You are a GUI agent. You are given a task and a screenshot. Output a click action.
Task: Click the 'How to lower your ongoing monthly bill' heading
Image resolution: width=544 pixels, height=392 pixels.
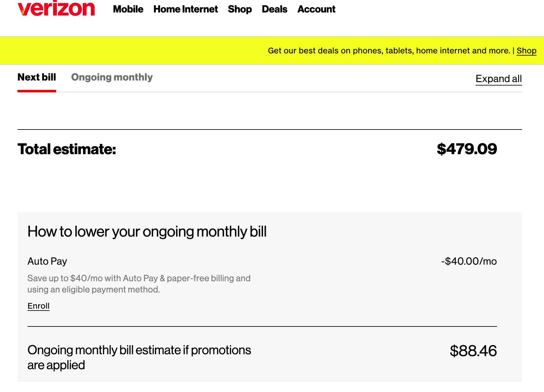pos(147,232)
